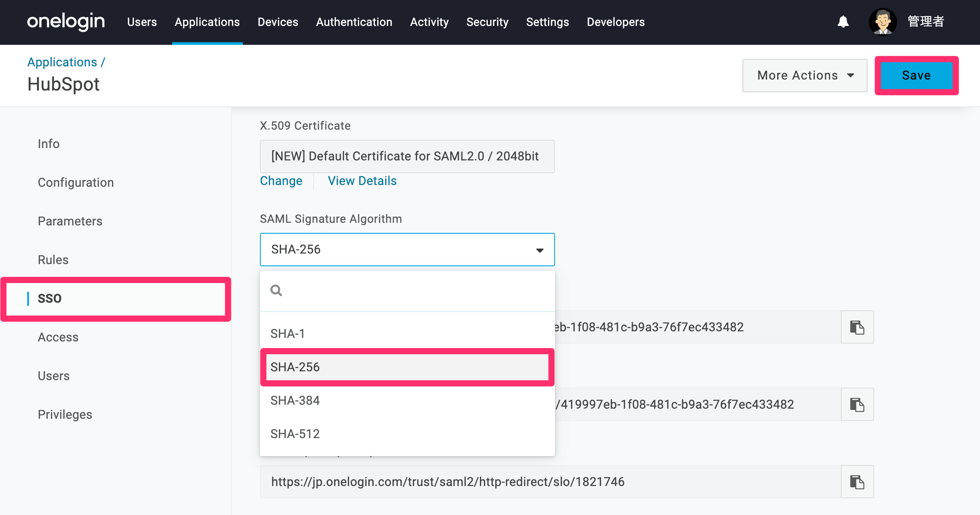
Task: Open View Details for the certificate
Action: [x=362, y=181]
